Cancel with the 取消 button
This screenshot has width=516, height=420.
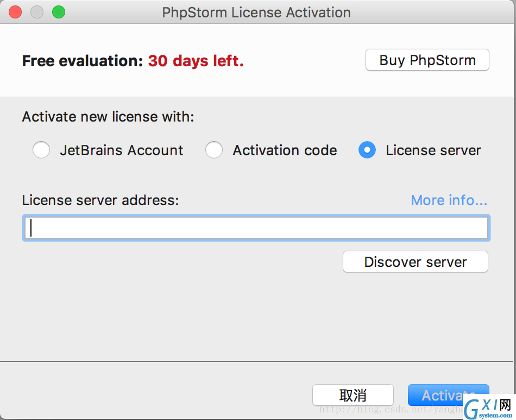click(353, 395)
